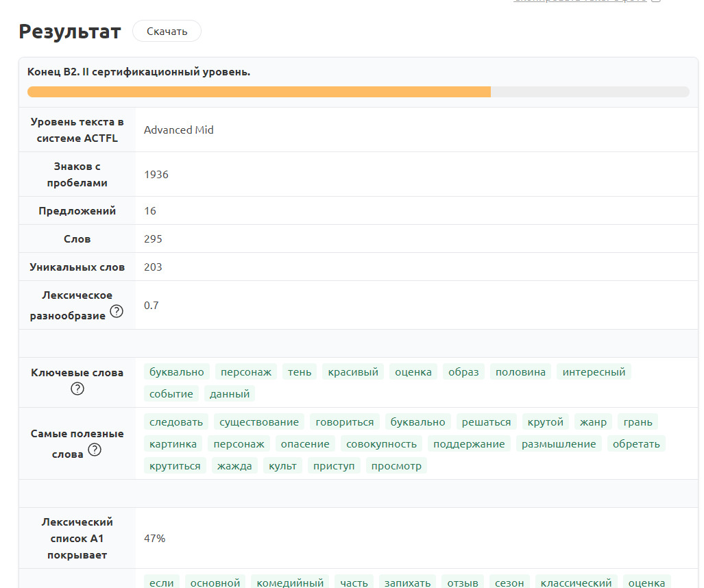Screen dimensions: 704x588
Task: Click the keyword tag событие
Action: (x=171, y=394)
